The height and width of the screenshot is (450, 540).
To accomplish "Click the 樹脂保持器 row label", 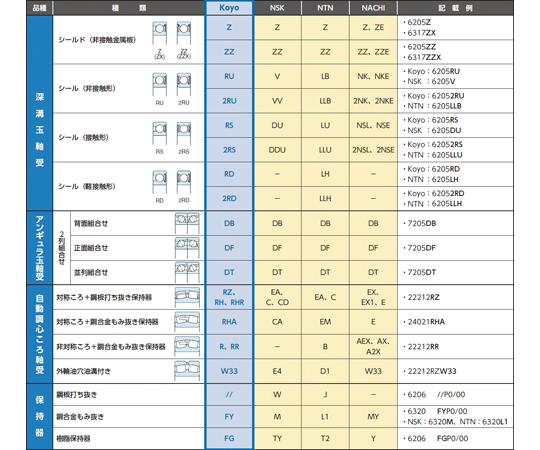I will 73,438.
